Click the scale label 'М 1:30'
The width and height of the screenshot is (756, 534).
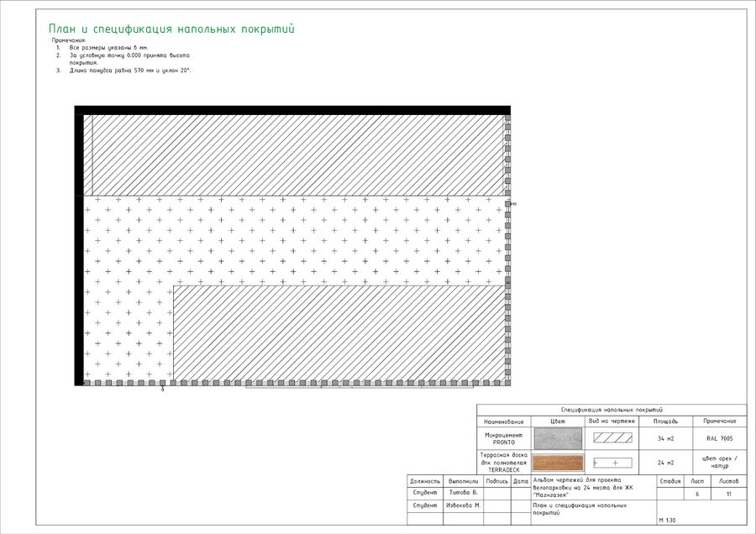tap(667, 521)
